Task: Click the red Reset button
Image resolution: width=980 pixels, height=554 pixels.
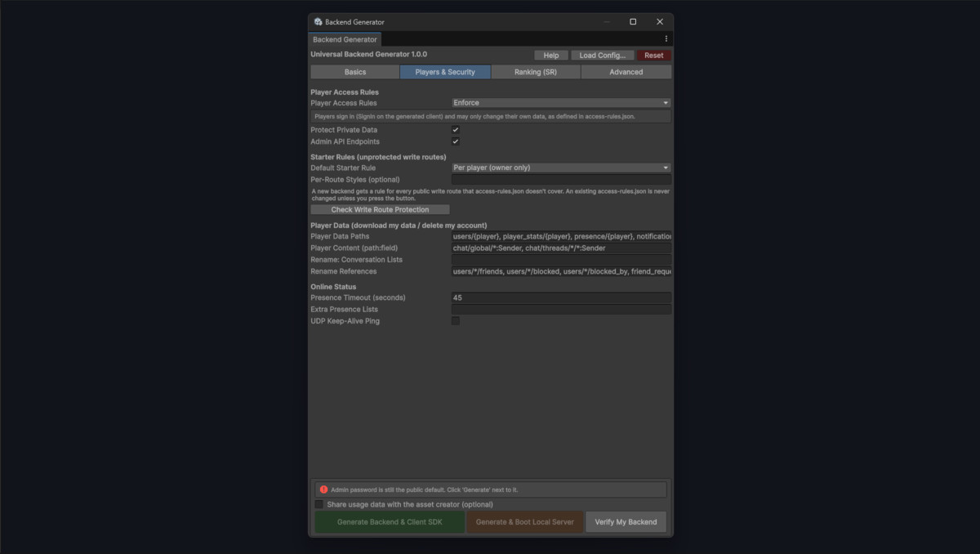Action: click(654, 56)
